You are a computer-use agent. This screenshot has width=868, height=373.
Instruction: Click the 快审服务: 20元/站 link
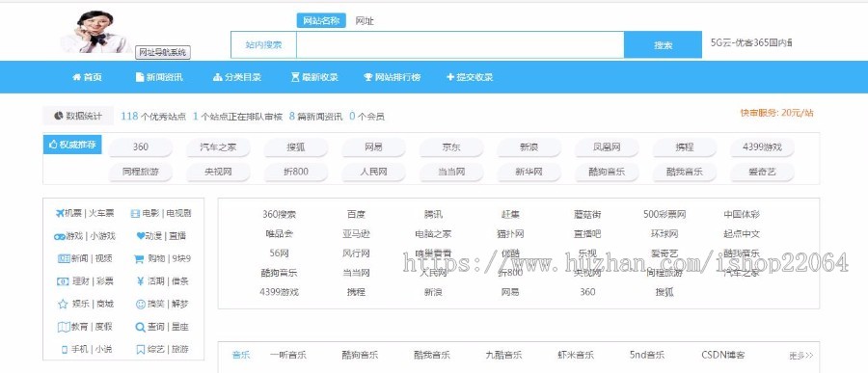(777, 113)
